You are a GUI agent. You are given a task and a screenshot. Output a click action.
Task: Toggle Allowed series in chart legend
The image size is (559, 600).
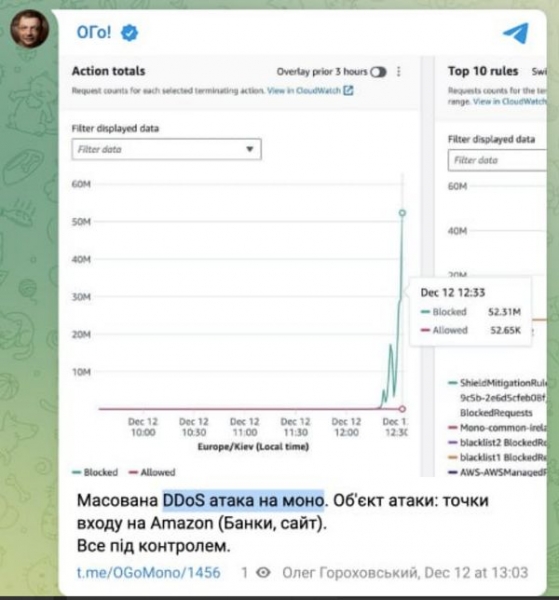pyautogui.click(x=152, y=472)
